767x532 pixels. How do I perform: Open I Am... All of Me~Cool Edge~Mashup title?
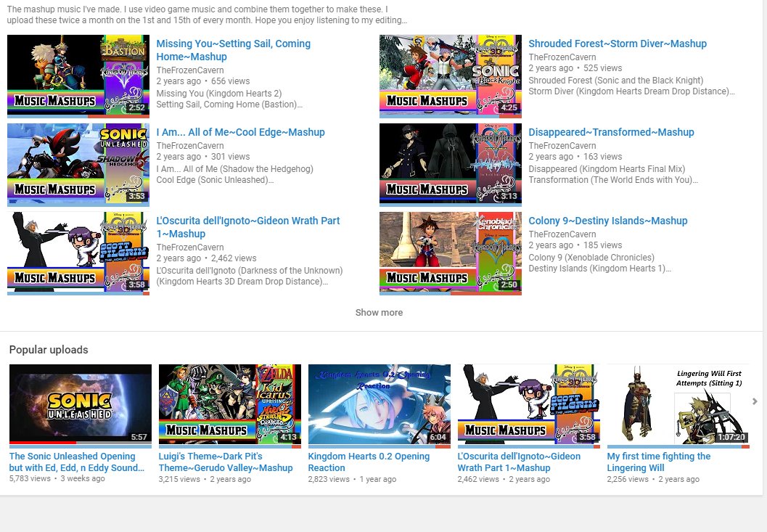240,132
